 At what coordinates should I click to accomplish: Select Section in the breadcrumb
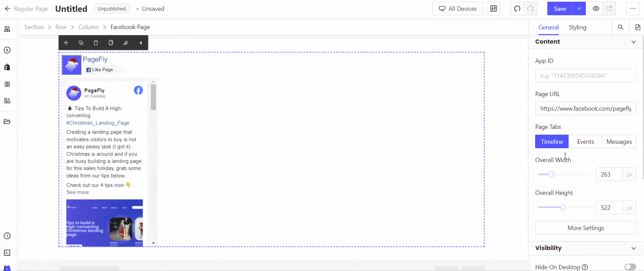click(34, 27)
